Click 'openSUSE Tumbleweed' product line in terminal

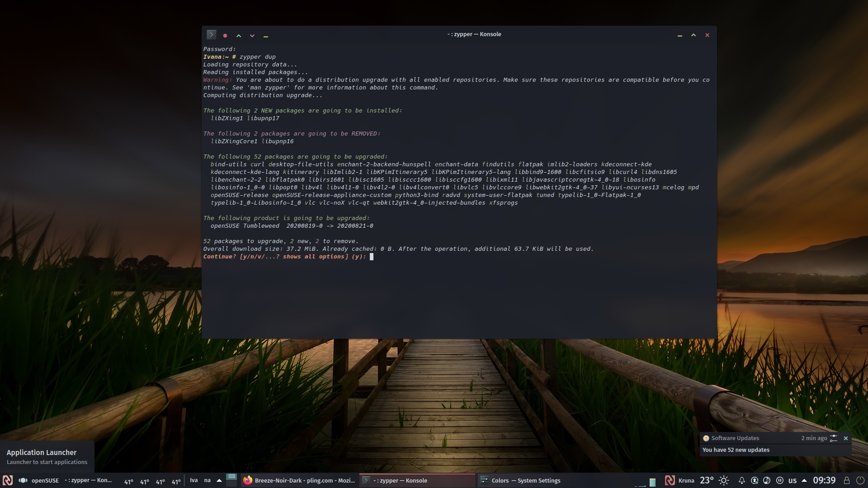[245, 226]
